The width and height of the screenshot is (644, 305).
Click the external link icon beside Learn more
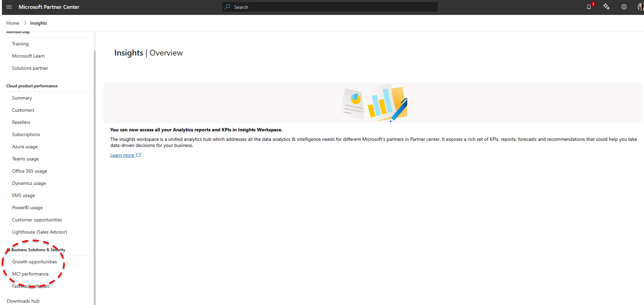[x=138, y=155]
